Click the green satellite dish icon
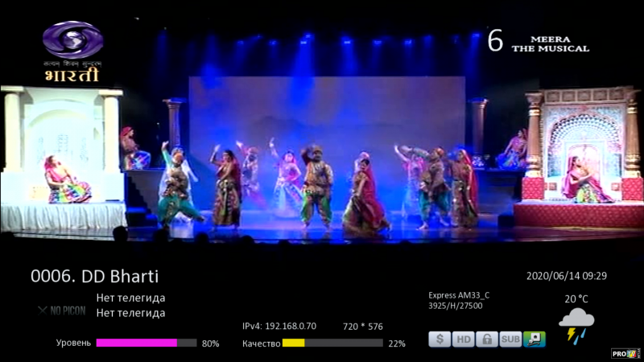Screen dimensions: 644x362 pyautogui.click(x=535, y=339)
